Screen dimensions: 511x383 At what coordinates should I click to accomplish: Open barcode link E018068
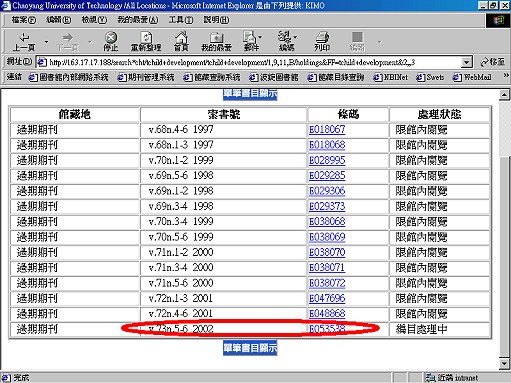327,145
